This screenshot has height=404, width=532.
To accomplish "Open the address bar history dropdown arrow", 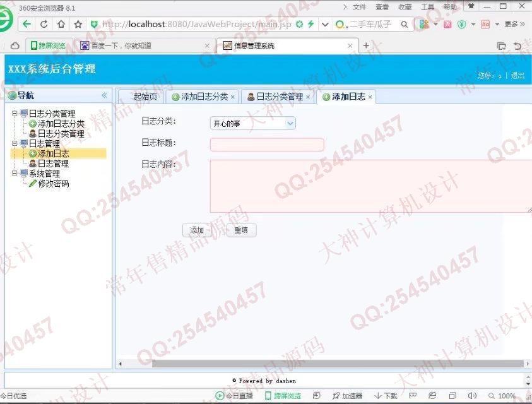I will 325,25.
